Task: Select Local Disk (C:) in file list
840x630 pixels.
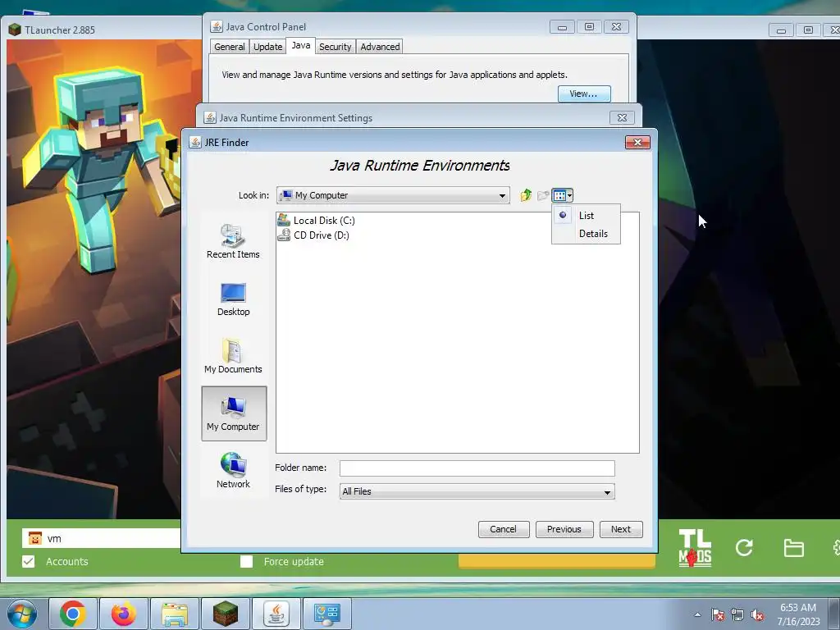Action: tap(316, 220)
